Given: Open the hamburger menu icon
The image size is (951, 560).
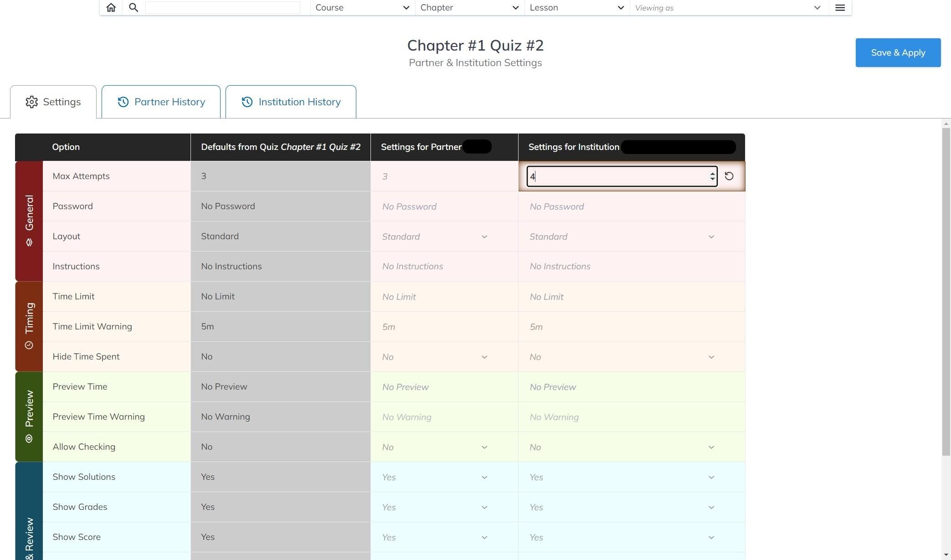Looking at the screenshot, I should coord(840,7).
